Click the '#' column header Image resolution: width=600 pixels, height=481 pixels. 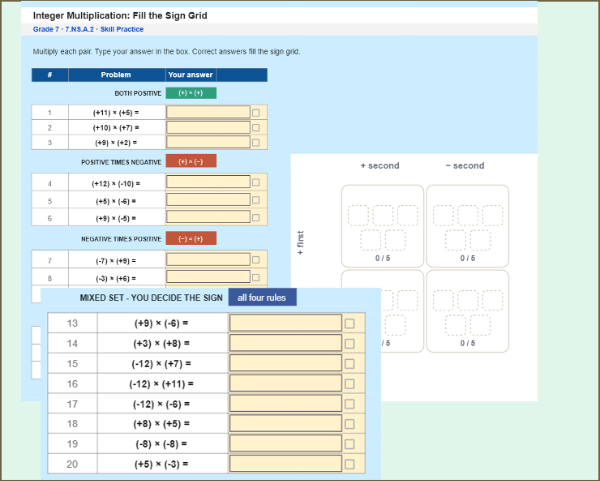[x=50, y=75]
